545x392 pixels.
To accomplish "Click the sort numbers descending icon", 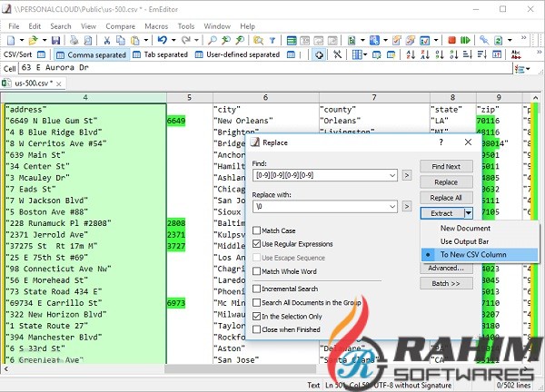I will click(x=453, y=54).
